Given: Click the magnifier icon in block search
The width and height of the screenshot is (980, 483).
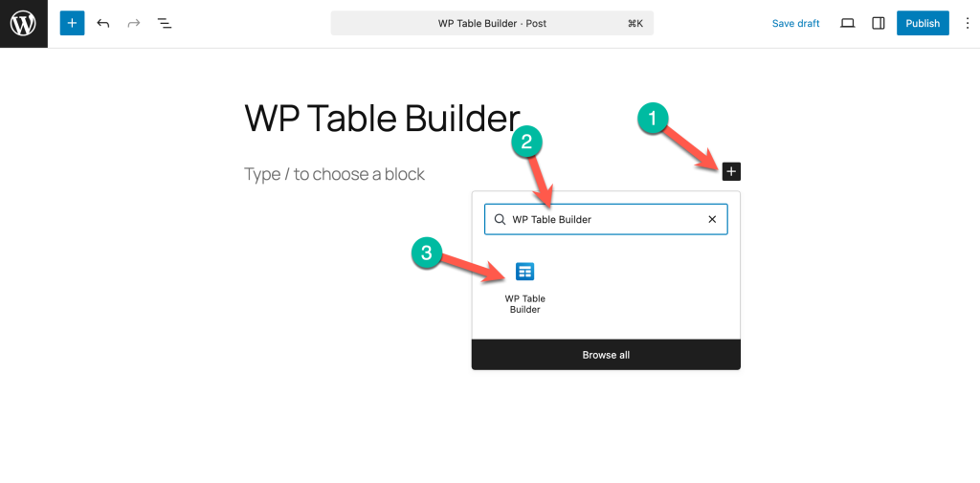Looking at the screenshot, I should tap(500, 219).
